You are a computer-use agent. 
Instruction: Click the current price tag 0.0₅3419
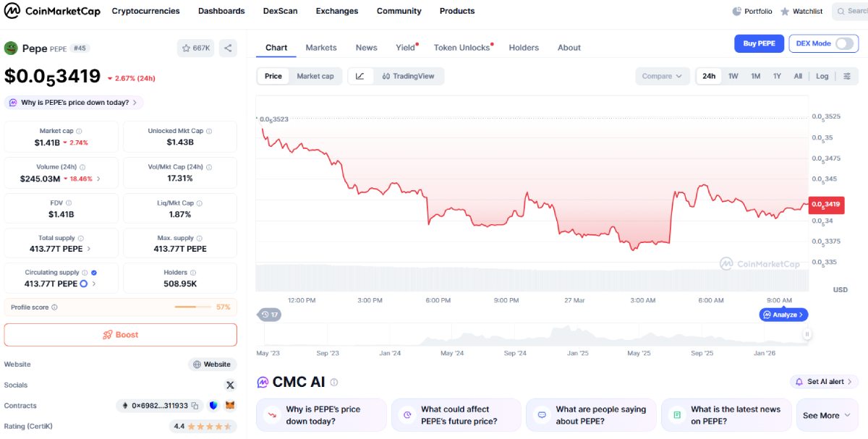pyautogui.click(x=826, y=205)
